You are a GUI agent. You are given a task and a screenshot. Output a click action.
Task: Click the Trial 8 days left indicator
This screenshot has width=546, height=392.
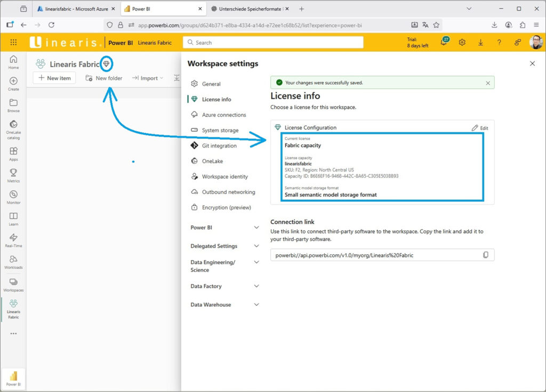click(418, 43)
